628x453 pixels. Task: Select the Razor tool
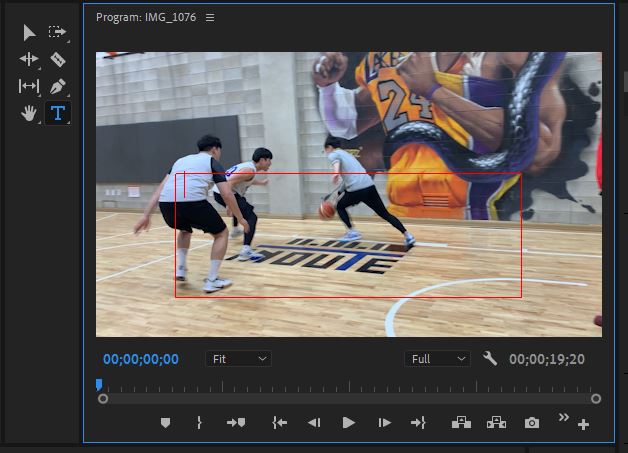pos(58,59)
